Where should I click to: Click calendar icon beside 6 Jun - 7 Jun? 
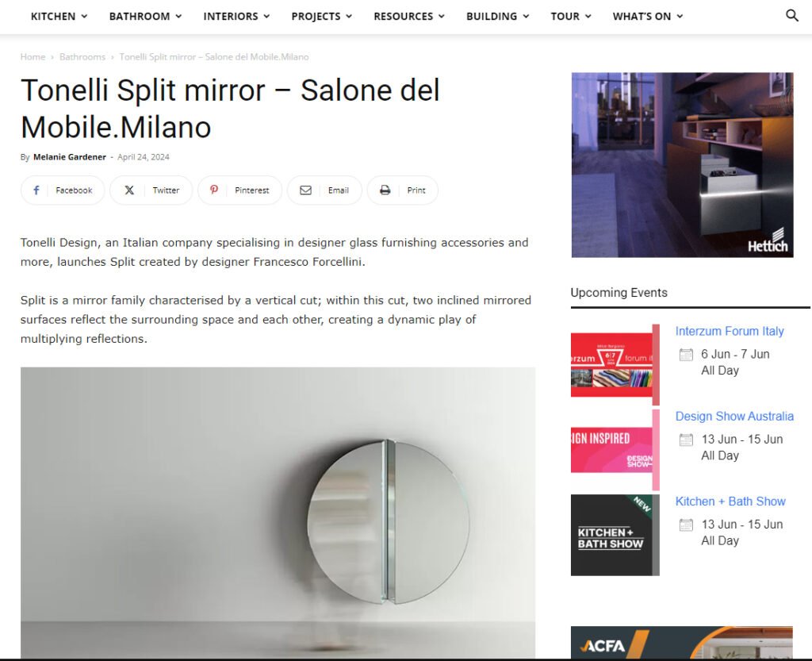coord(686,355)
